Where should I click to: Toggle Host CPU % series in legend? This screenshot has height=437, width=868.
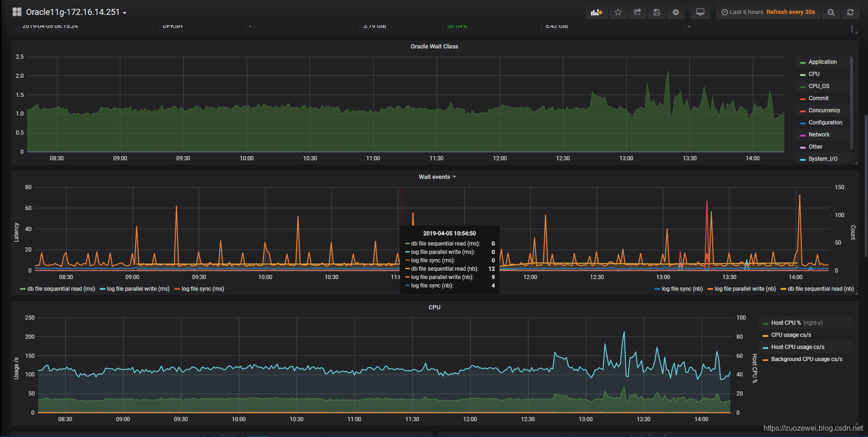pyautogui.click(x=786, y=323)
